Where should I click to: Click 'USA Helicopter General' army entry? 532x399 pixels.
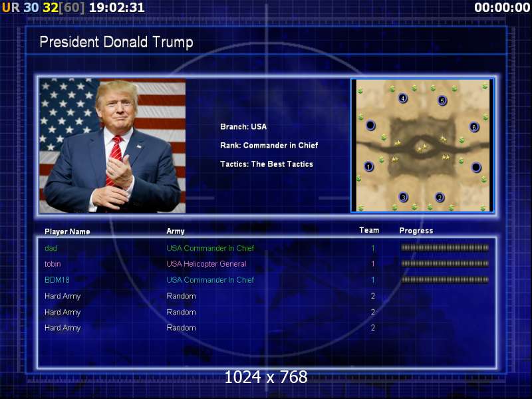(x=206, y=264)
